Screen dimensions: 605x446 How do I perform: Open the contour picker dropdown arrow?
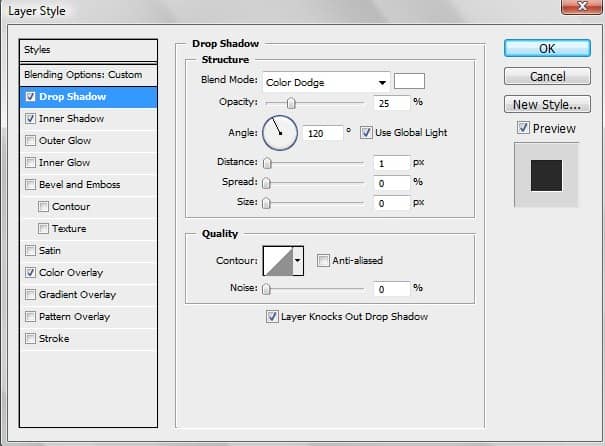pos(297,261)
